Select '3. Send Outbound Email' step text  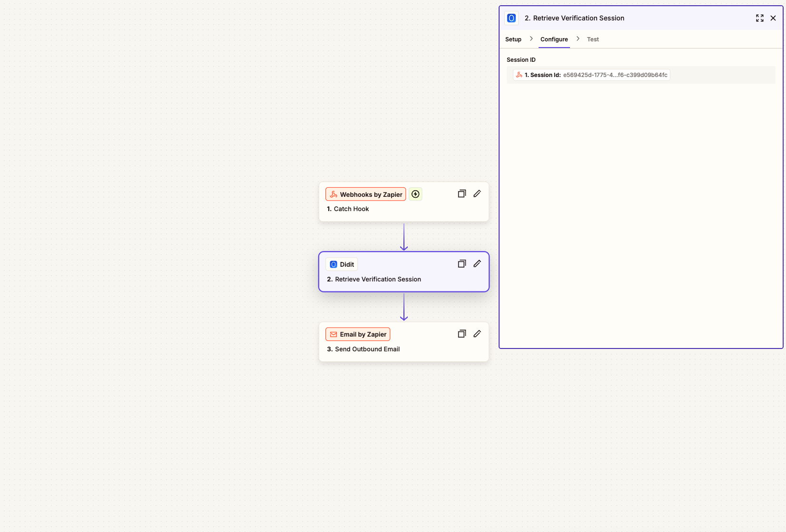[x=363, y=349]
